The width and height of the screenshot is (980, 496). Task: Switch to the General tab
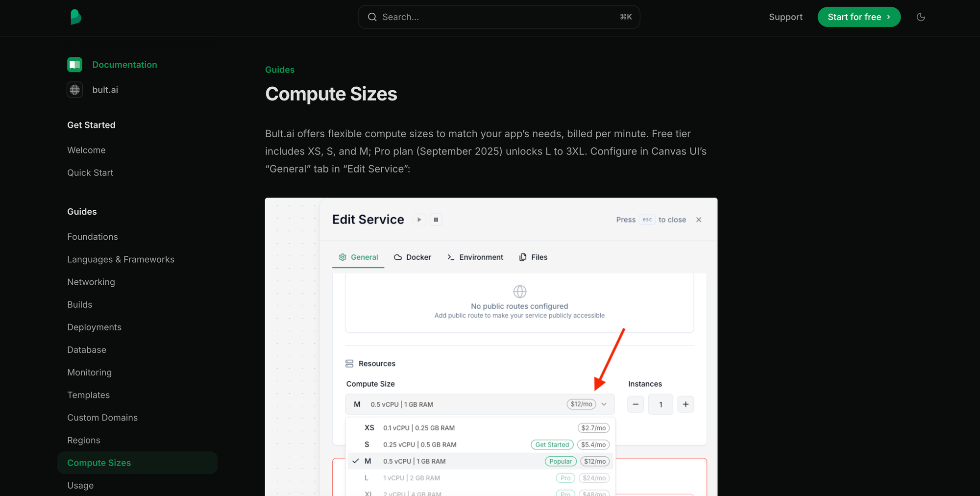point(358,257)
